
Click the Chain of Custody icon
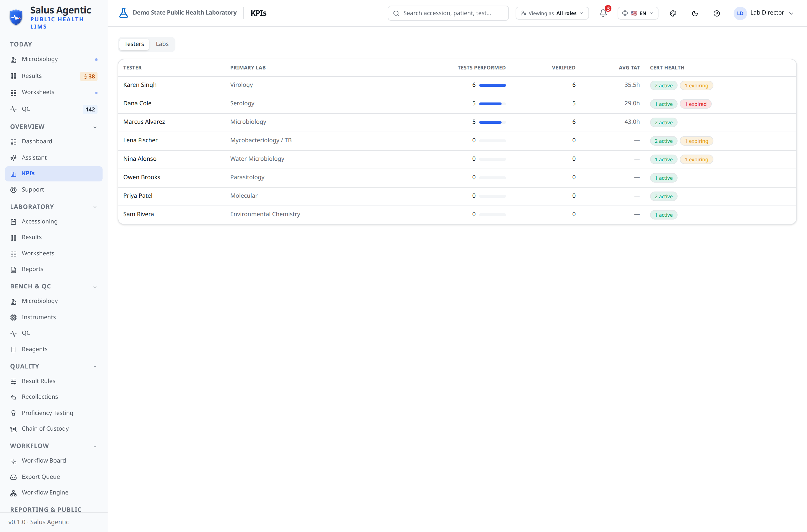[13, 429]
